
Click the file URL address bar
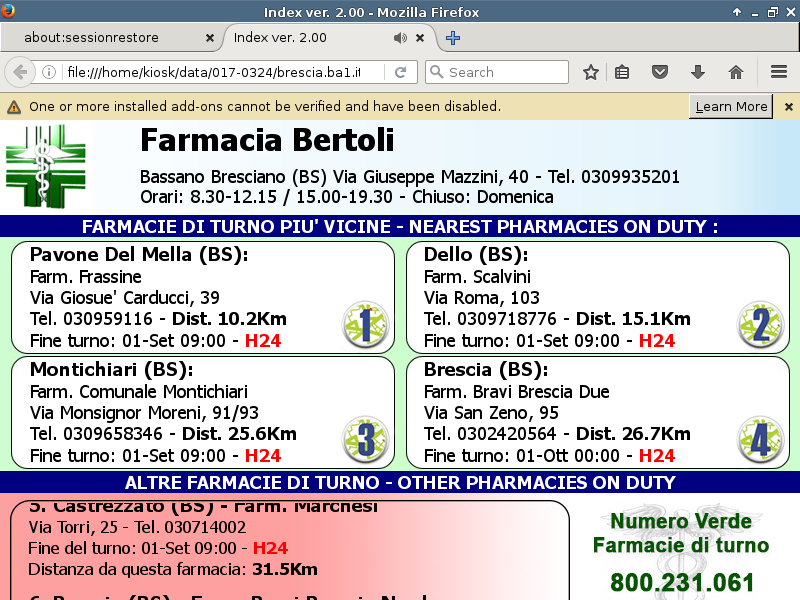click(220, 72)
